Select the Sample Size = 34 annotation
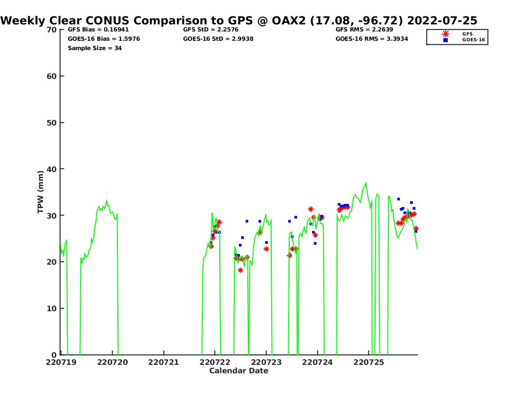Image resolution: width=532 pixels, height=399 pixels. 94,48
